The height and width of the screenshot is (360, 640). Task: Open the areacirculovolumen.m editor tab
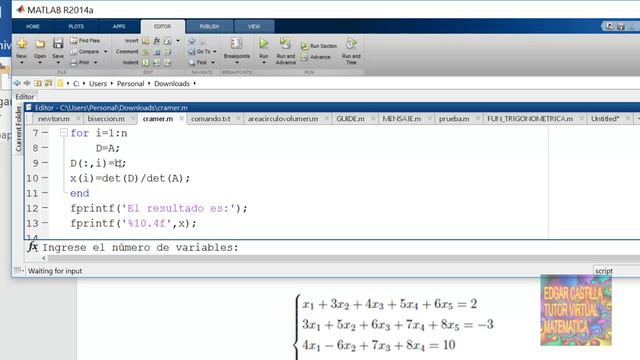point(283,119)
